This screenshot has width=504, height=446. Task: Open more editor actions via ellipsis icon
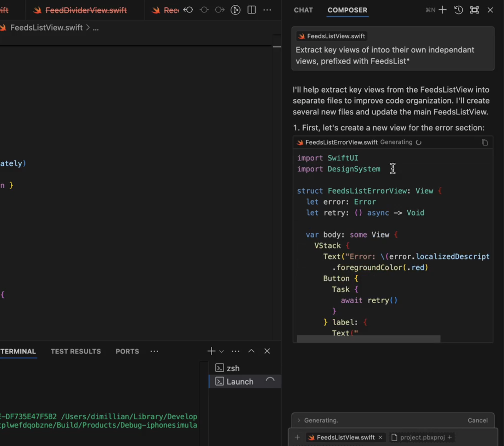tap(267, 10)
